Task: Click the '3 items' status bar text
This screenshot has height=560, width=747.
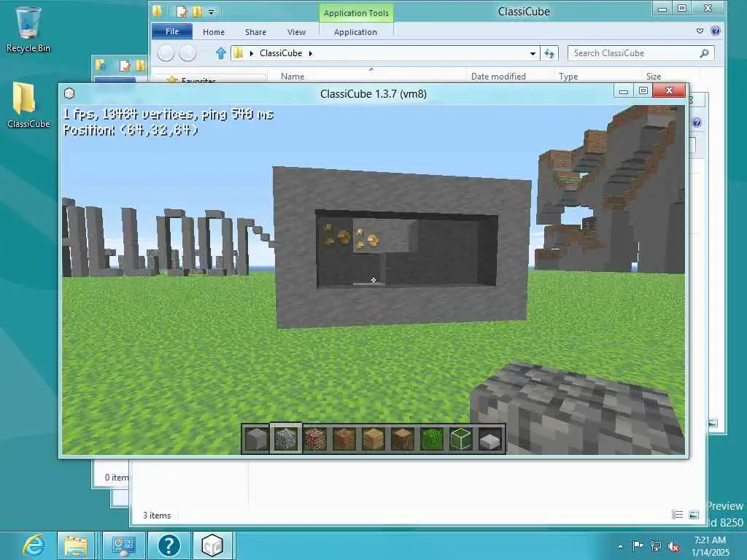Action: click(157, 516)
